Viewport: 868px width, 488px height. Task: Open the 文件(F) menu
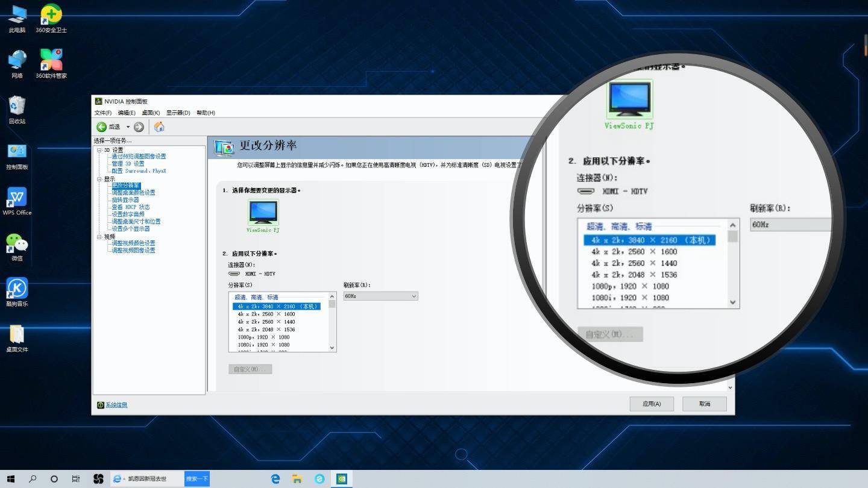102,113
